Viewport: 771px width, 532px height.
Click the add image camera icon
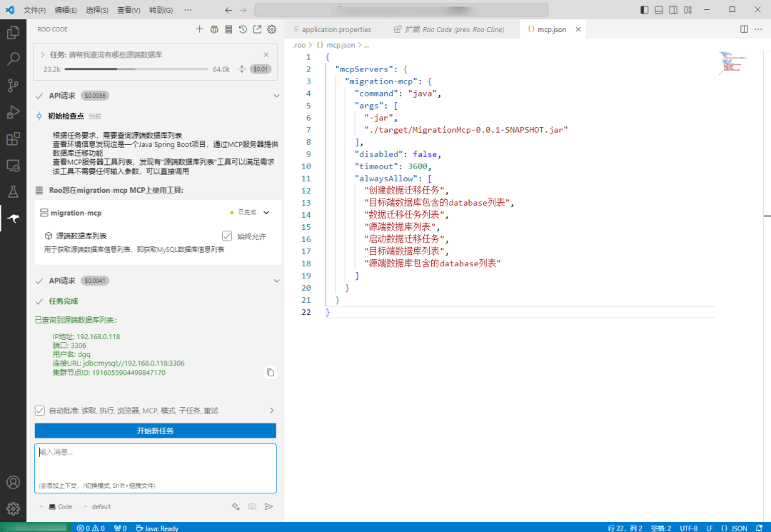pyautogui.click(x=252, y=506)
